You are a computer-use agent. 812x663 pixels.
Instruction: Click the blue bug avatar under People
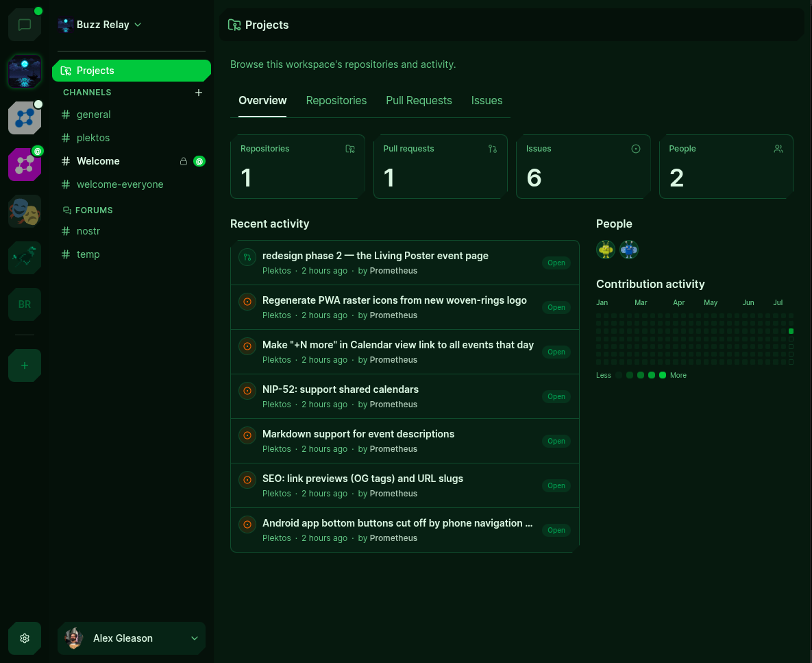point(628,250)
